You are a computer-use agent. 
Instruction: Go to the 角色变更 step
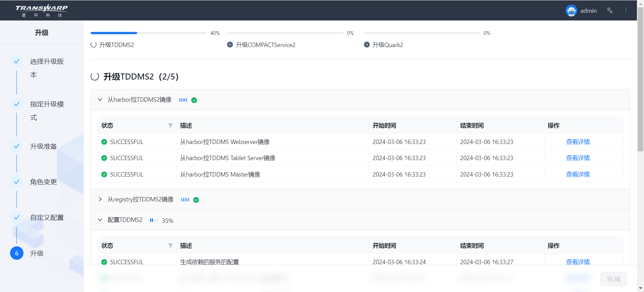[x=44, y=182]
